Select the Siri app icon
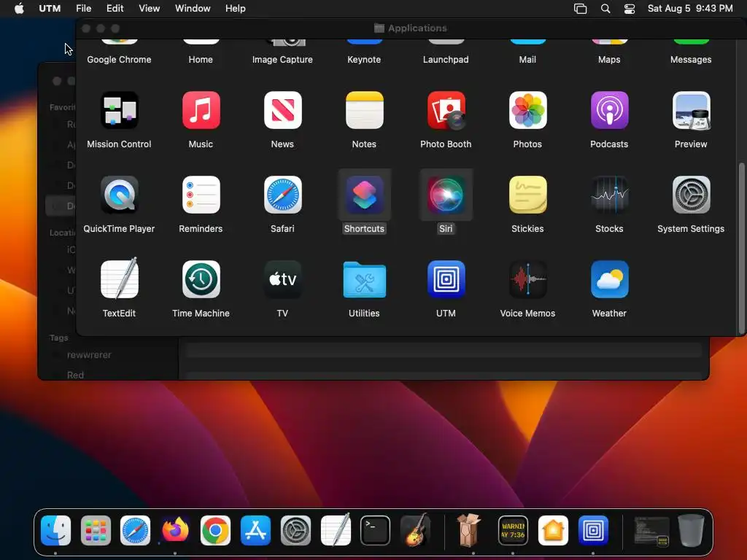Screen dimensions: 747x560 point(446,195)
